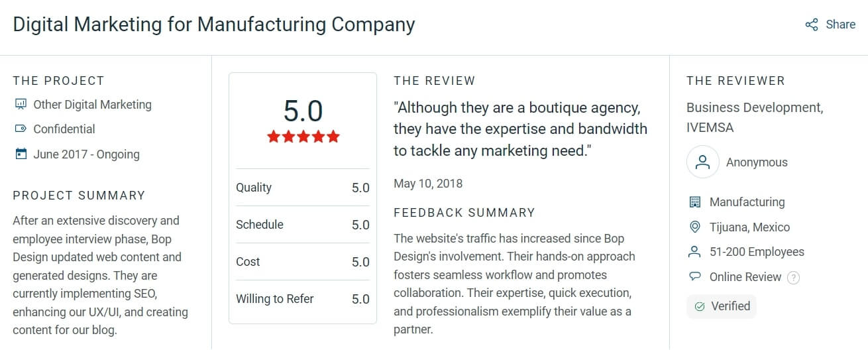
Task: Click the Share icon
Action: [x=812, y=25]
